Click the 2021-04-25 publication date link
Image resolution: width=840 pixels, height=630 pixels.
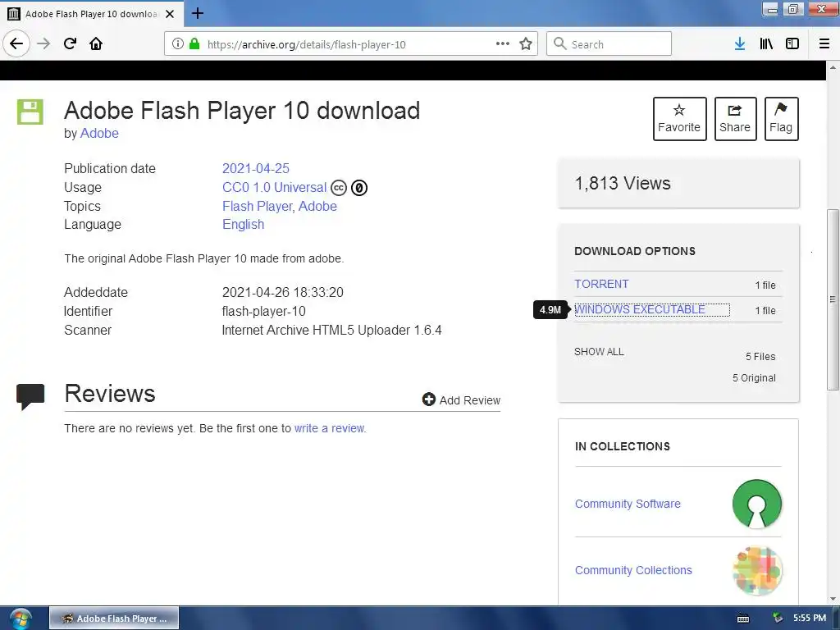click(256, 168)
